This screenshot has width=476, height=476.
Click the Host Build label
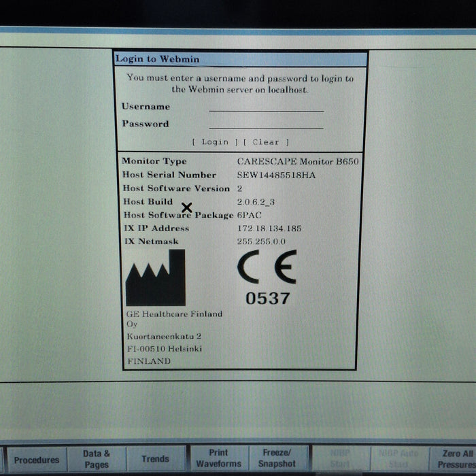point(148,201)
